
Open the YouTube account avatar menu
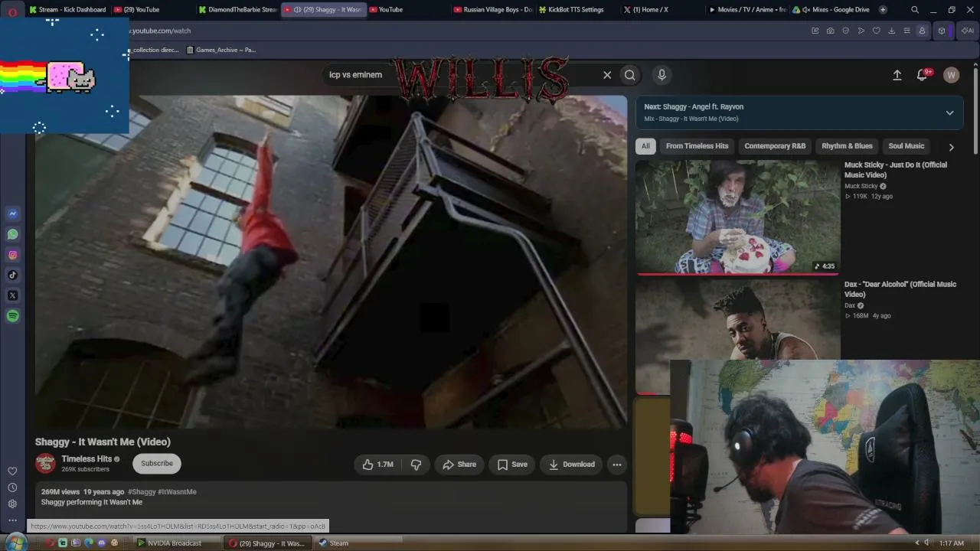pos(951,75)
